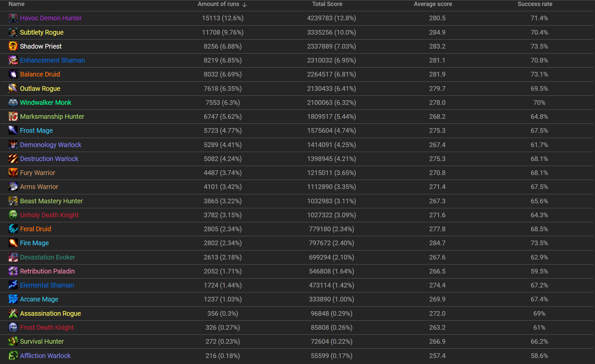Open the Survival Hunter link
The width and height of the screenshot is (595, 364).
coord(42,341)
